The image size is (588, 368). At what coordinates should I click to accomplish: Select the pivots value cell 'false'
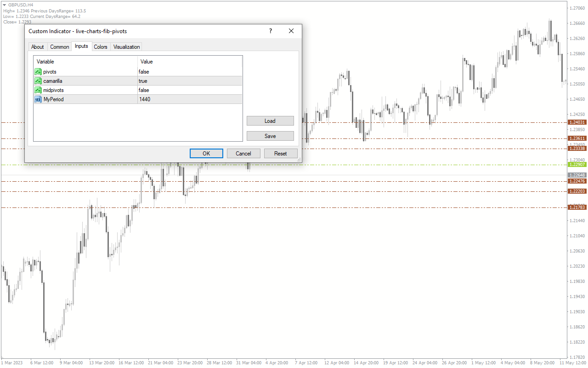coord(190,72)
